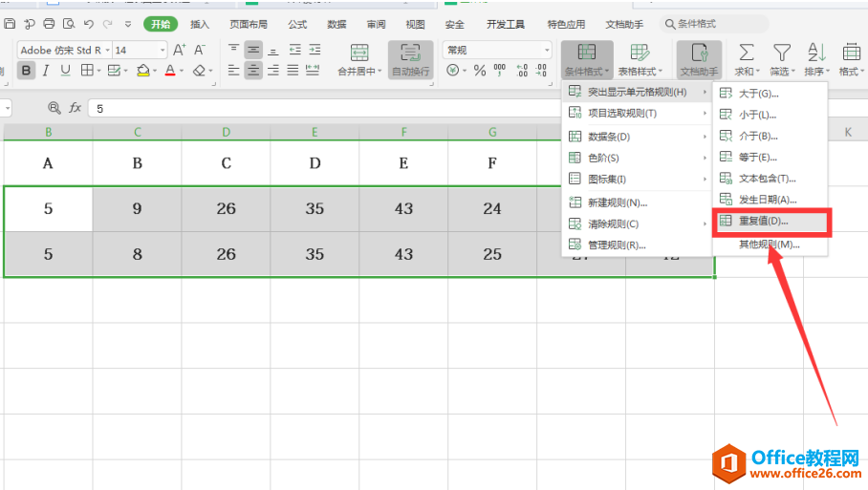This screenshot has height=490, width=868.
Task: Click the fx insert function icon
Action: (x=76, y=108)
